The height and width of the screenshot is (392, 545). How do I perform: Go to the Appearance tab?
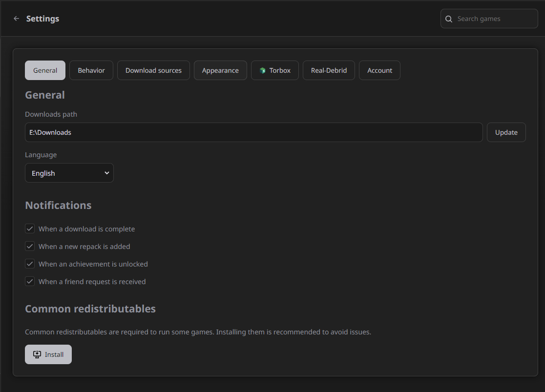click(220, 70)
